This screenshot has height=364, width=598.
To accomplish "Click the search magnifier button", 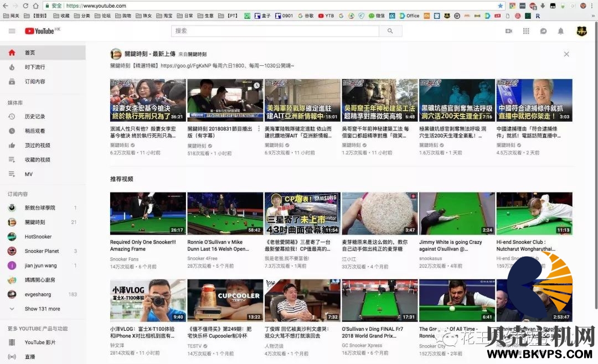I will [x=390, y=31].
